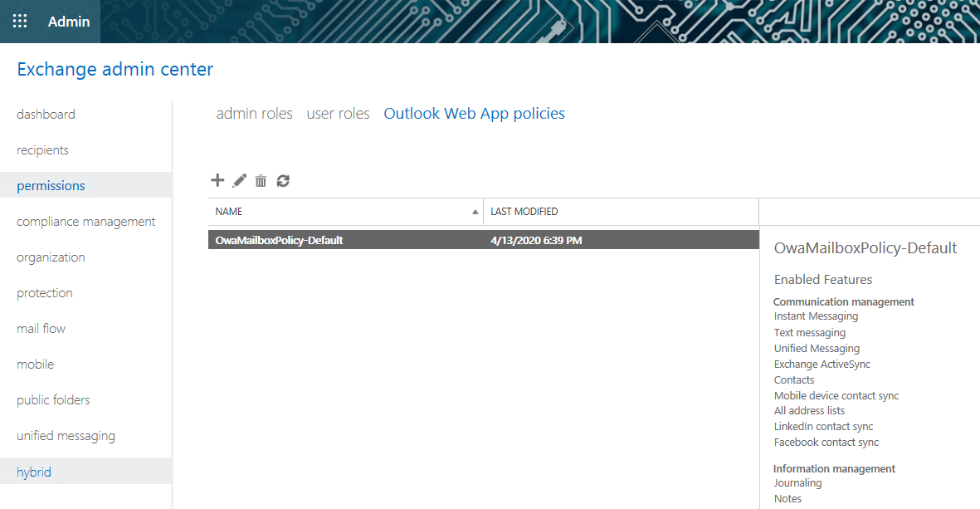Click All address lists feature text
This screenshot has width=980, height=509.
click(809, 411)
